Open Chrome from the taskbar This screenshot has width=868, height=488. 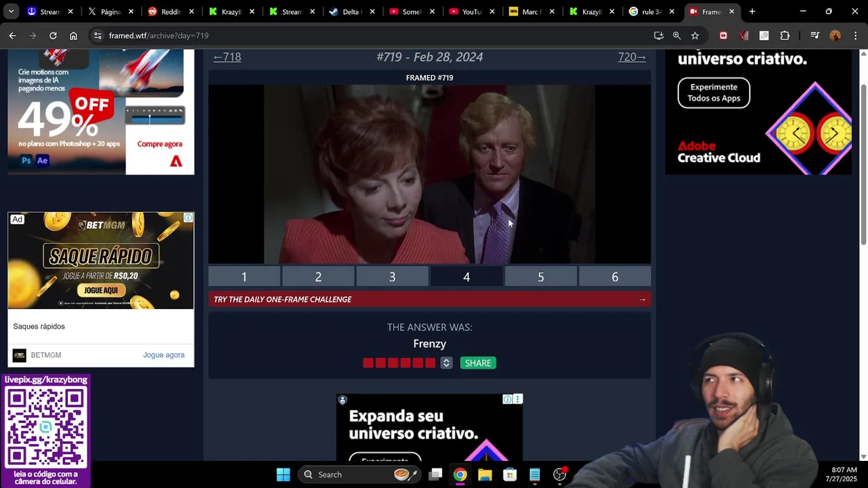[460, 474]
